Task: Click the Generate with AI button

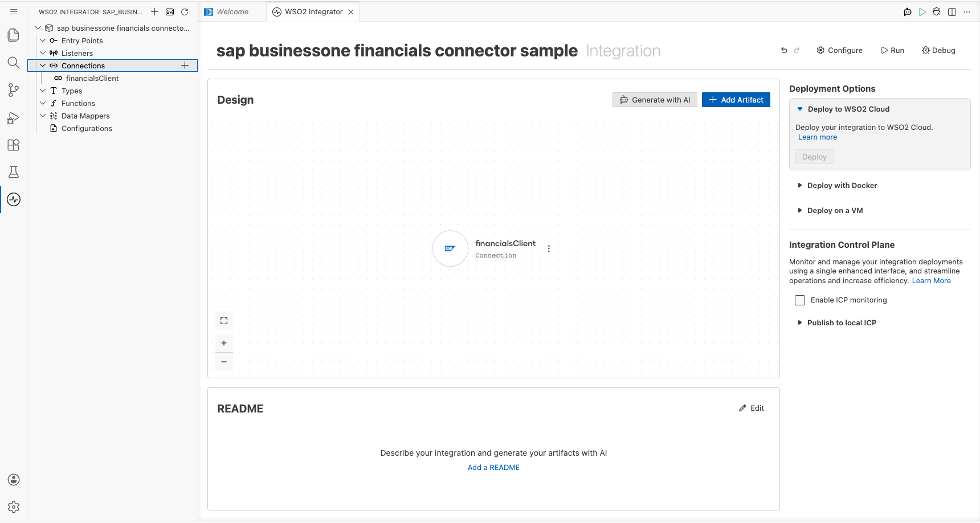Action: [655, 100]
